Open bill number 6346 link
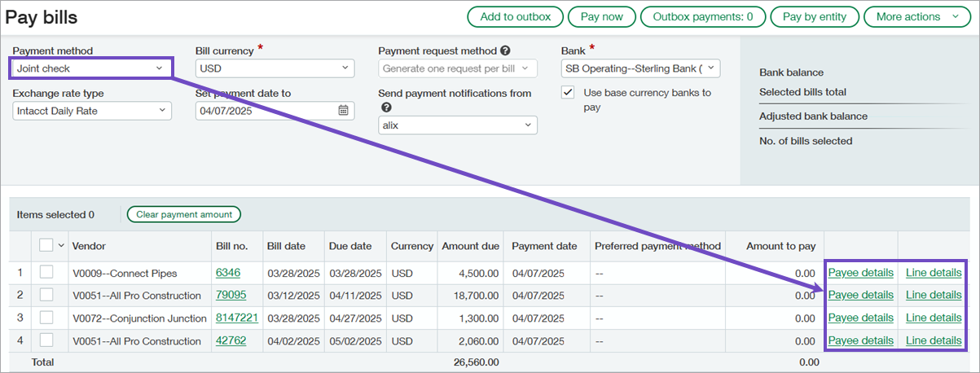Viewport: 980px width, 373px height. click(228, 273)
